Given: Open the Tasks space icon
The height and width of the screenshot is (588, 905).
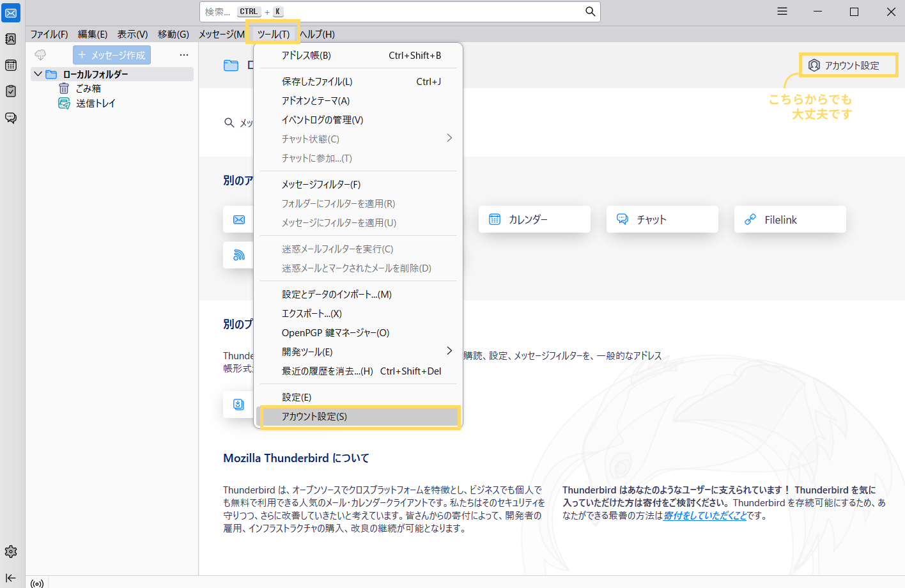Looking at the screenshot, I should (x=11, y=91).
